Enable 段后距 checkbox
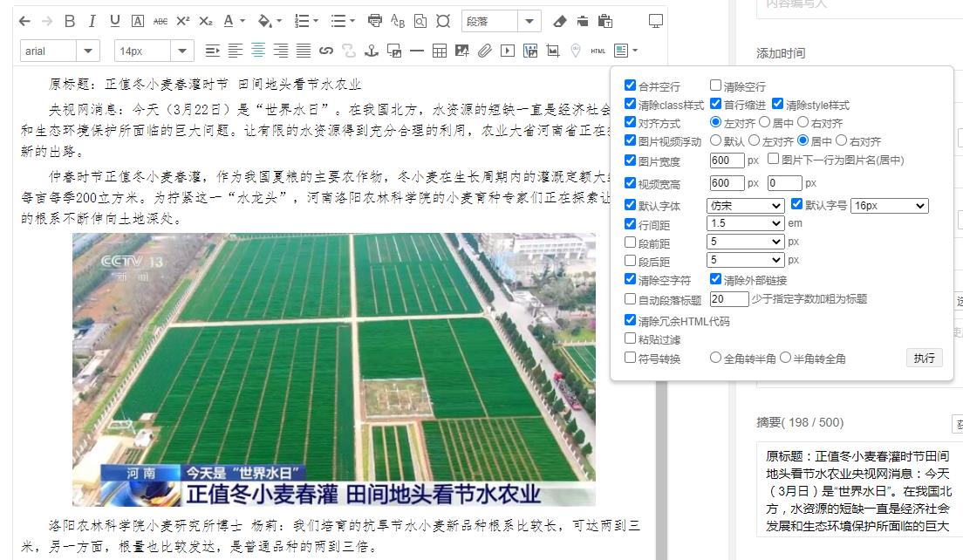Viewport: 963px width, 560px height. (x=630, y=261)
